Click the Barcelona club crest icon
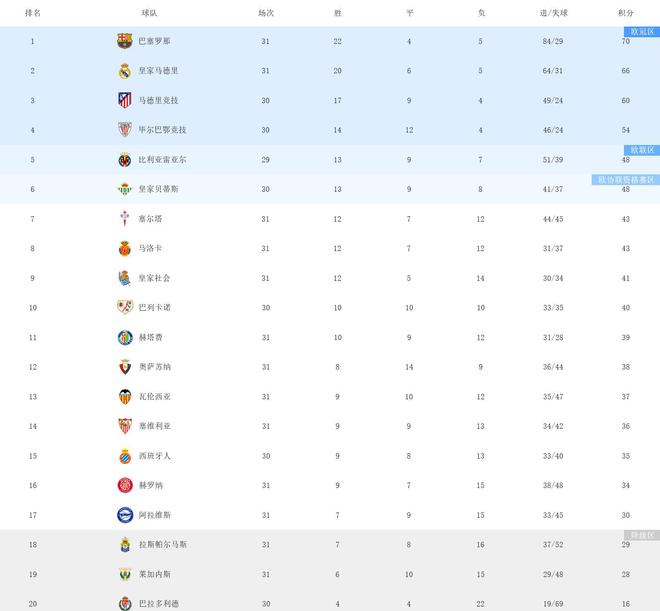This screenshot has width=660, height=611. (124, 41)
